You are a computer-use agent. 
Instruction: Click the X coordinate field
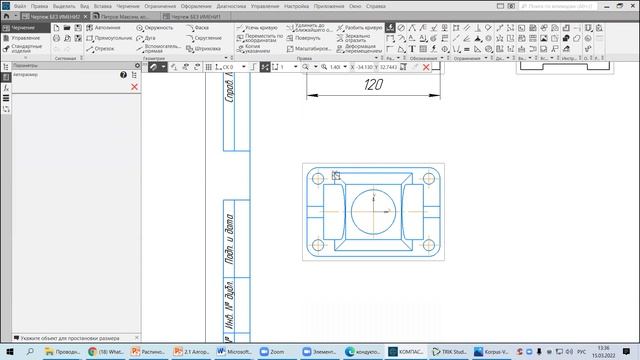tap(364, 67)
